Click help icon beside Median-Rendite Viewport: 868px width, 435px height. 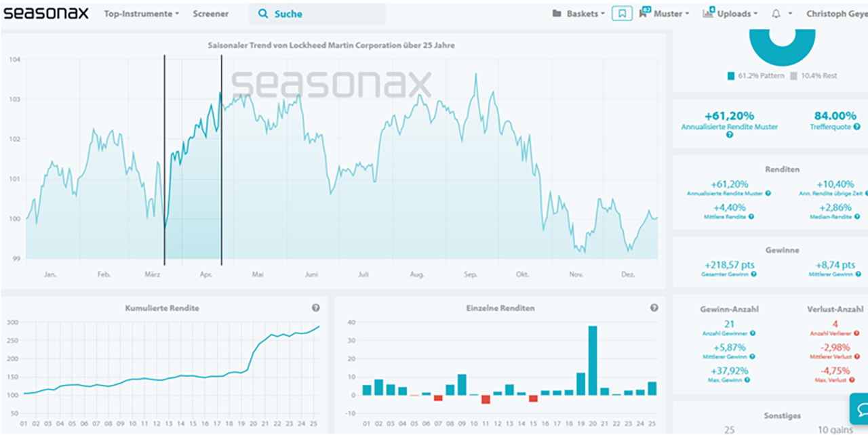(x=856, y=217)
